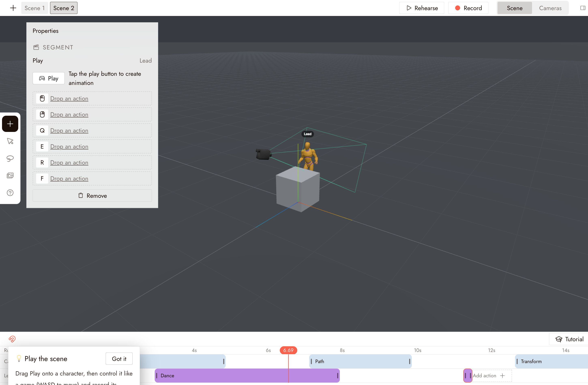Open the image gallery icon in sidebar
Screen dimensions: 588x385
[x=10, y=175]
